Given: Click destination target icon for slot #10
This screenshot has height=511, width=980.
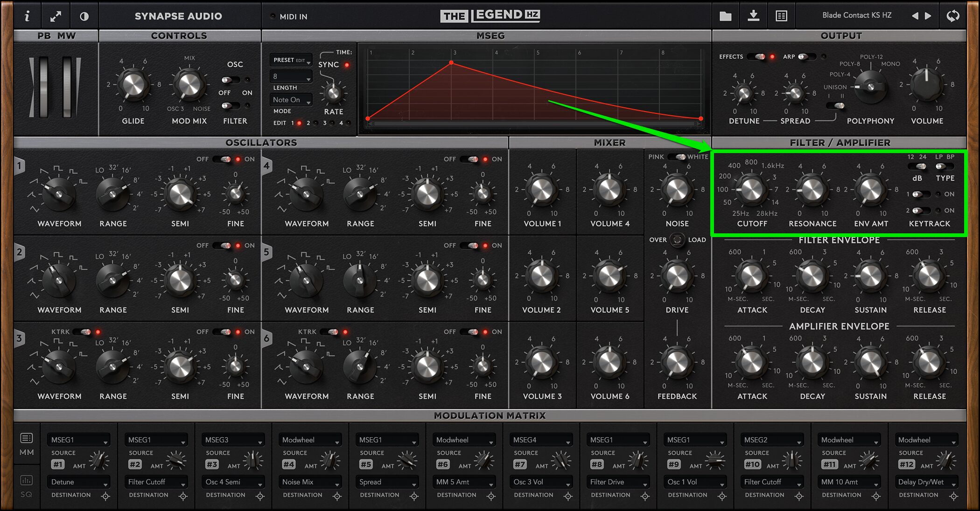Looking at the screenshot, I should [x=799, y=496].
